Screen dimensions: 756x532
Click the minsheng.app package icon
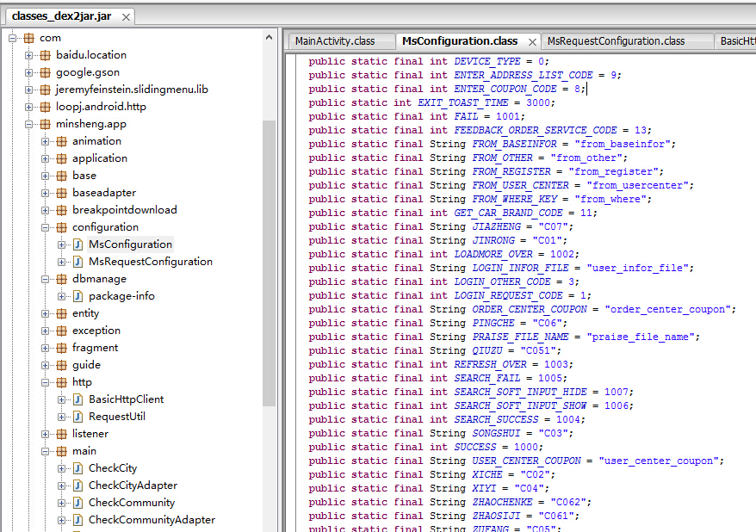[x=46, y=124]
